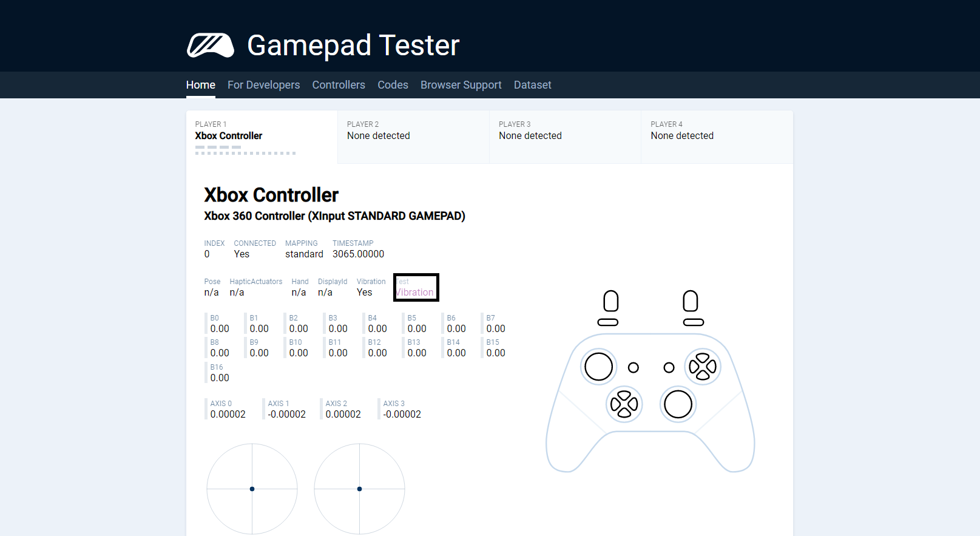
Task: Click the B11 button value
Action: coord(338,353)
